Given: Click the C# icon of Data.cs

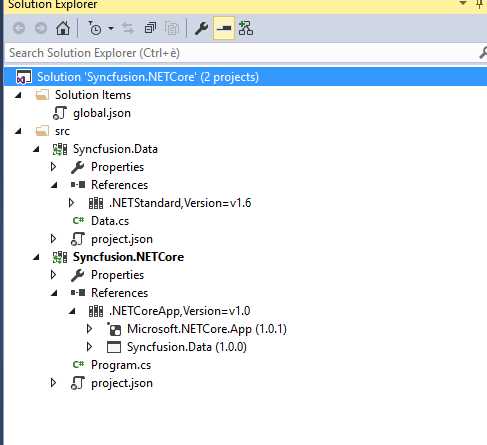Looking at the screenshot, I should pos(78,221).
